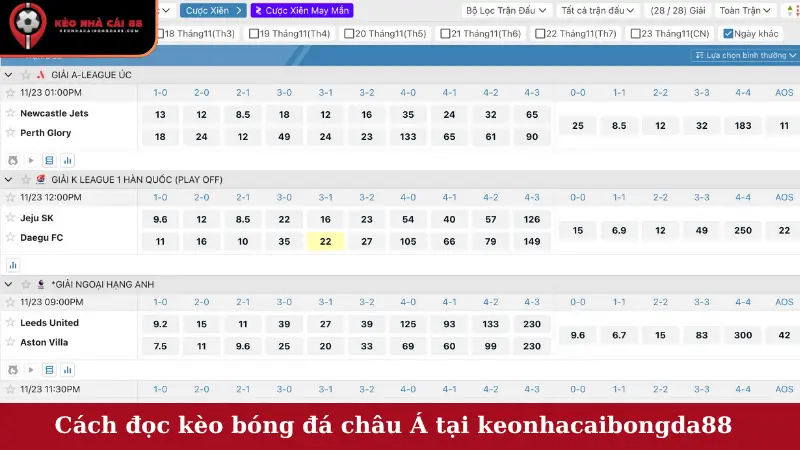Select Aston Villa 1-0 odds 7.5
The image size is (800, 450).
click(160, 346)
